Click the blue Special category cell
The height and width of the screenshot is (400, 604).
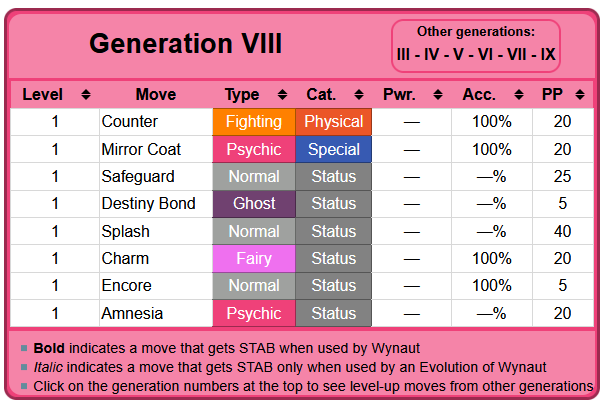coord(333,149)
